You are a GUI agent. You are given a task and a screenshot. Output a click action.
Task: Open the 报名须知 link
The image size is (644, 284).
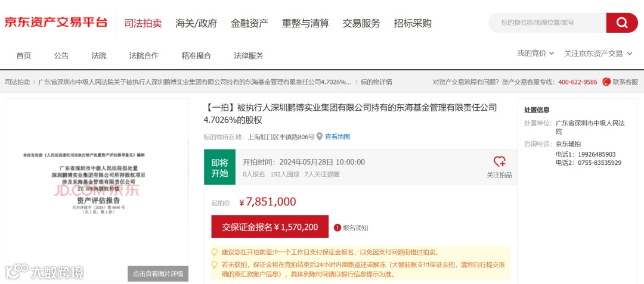click(x=355, y=228)
